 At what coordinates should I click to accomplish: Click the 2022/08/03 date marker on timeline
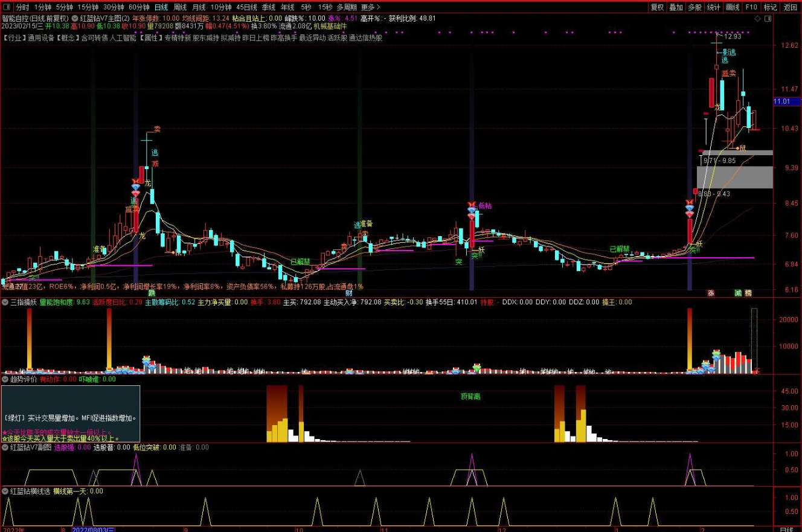93,529
